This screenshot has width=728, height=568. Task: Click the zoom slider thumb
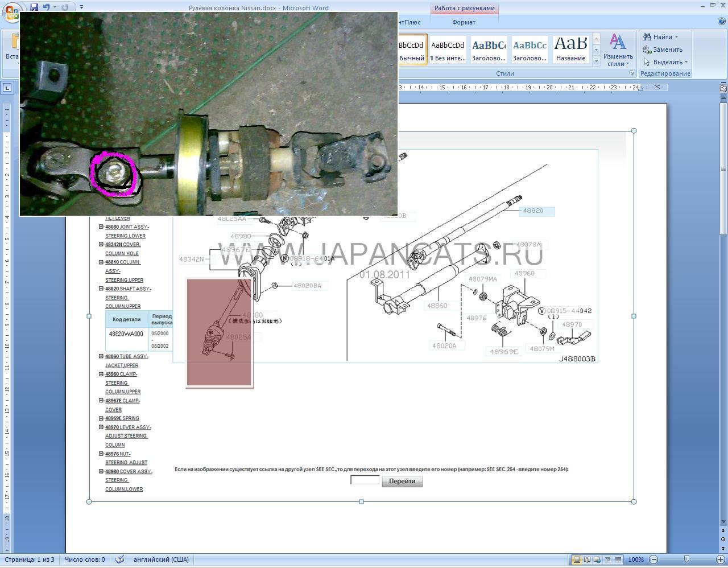686,559
